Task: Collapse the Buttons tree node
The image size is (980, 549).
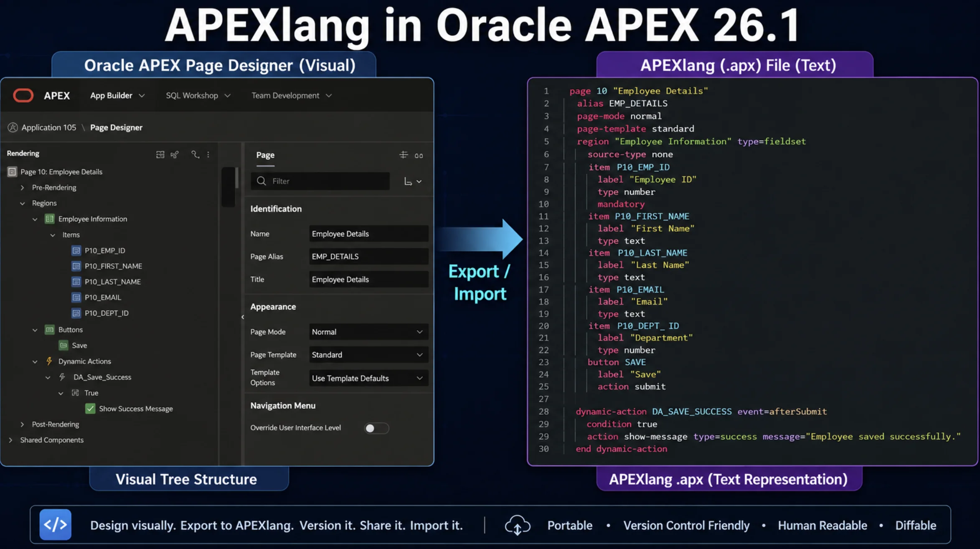Action: [35, 330]
